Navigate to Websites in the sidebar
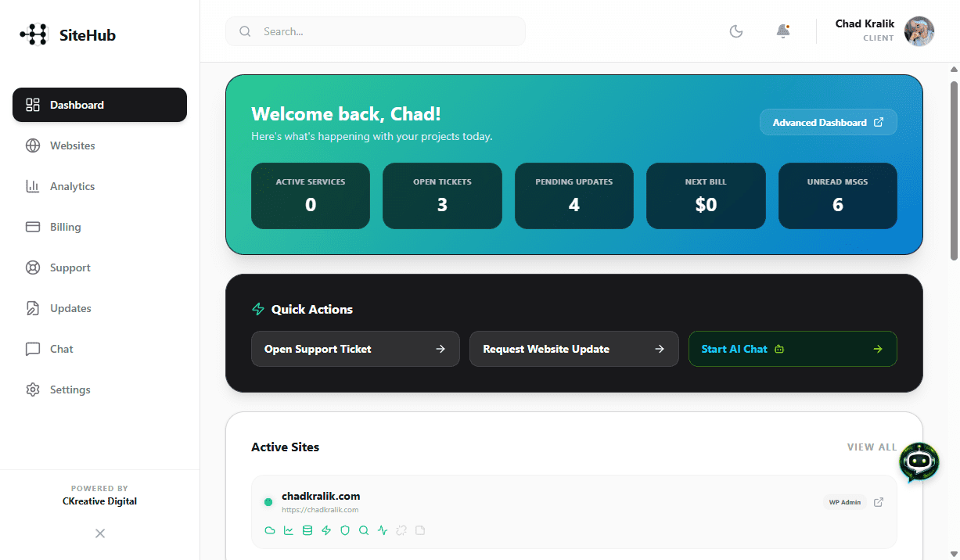Viewport: 960px width, 560px height. (72, 145)
